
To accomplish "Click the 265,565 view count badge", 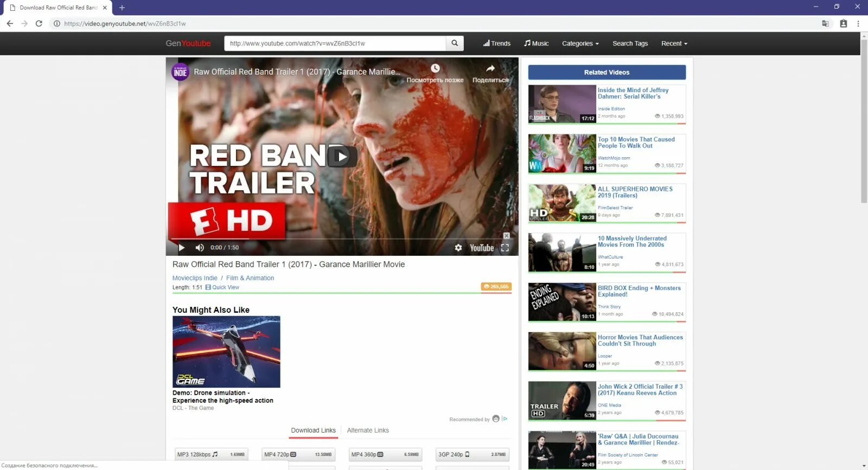I will [x=496, y=286].
